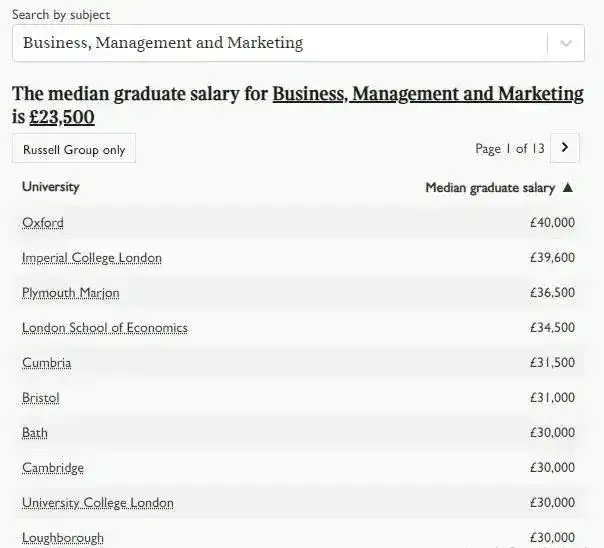This screenshot has width=604, height=548.
Task: Click the Page 1 of 13 indicator
Action: [x=510, y=149]
